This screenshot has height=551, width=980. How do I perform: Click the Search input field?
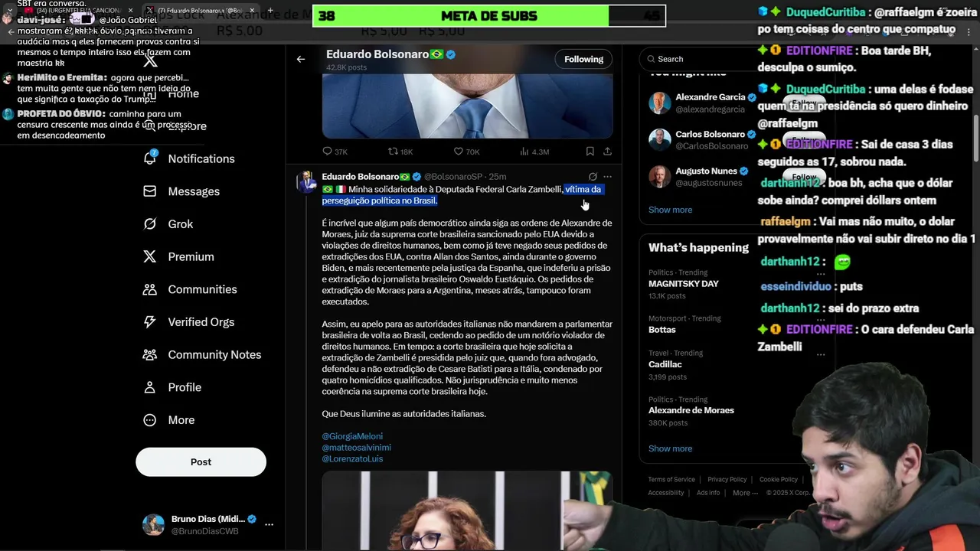[701, 59]
